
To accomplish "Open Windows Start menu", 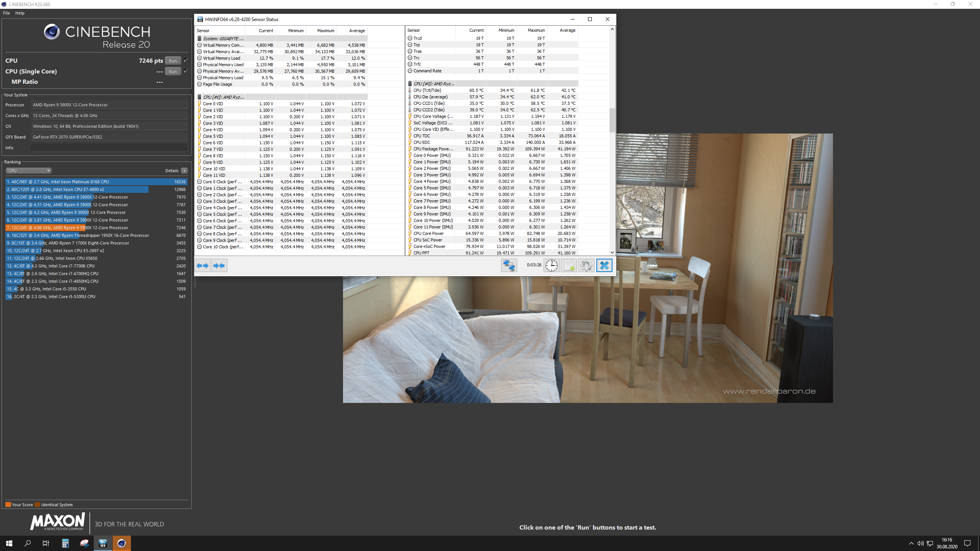I will coord(9,543).
